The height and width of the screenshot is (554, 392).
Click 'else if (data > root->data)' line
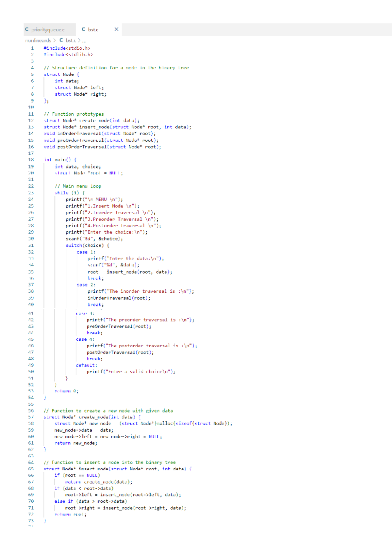pyautogui.click(x=91, y=501)
